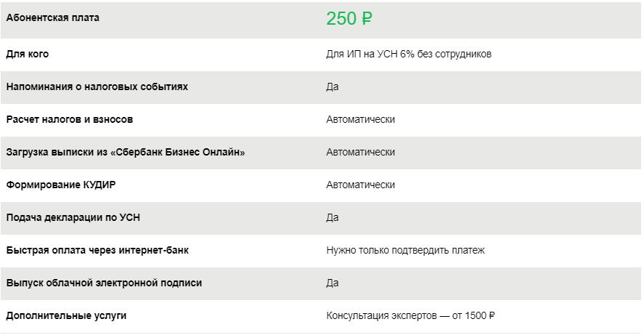Select the "Дополнительные услуги" label

[x=66, y=315]
